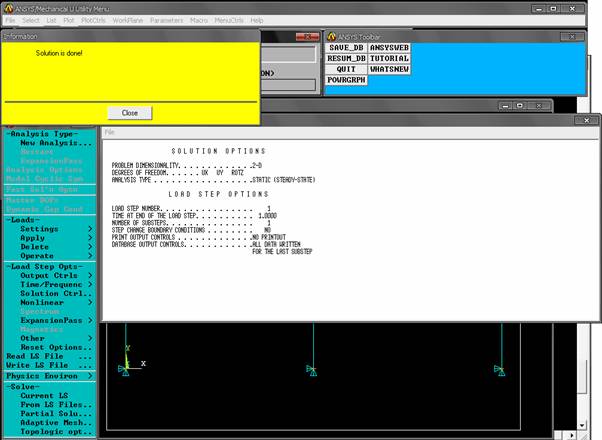Click the ANSYSWEB toolbar button
The width and height of the screenshot is (602, 440).
tap(389, 48)
